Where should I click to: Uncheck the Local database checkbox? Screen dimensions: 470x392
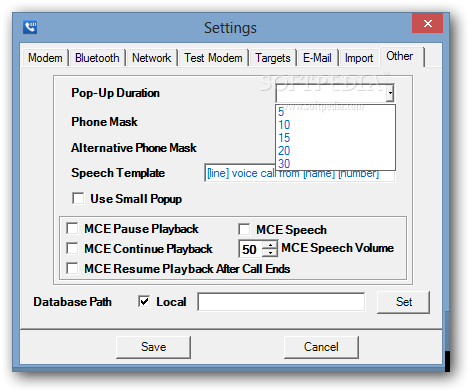(144, 302)
